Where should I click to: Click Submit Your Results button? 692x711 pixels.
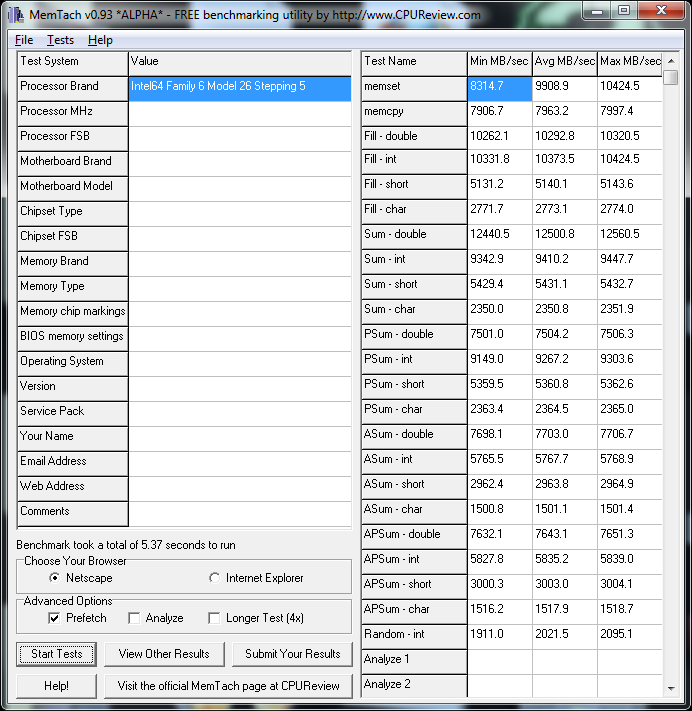coord(292,654)
